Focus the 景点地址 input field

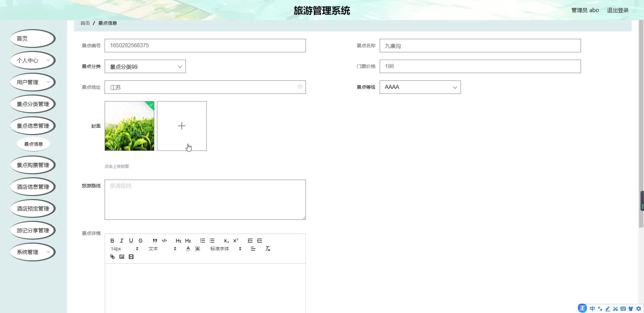tap(205, 87)
